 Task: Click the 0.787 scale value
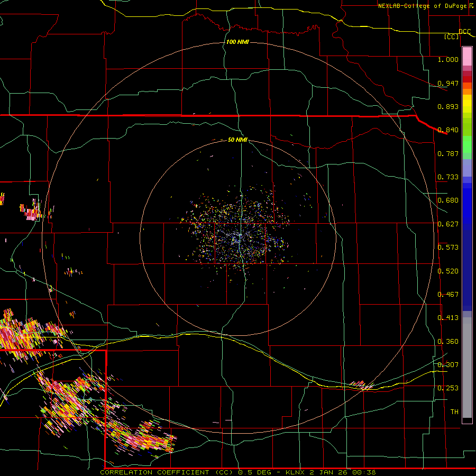(x=448, y=153)
